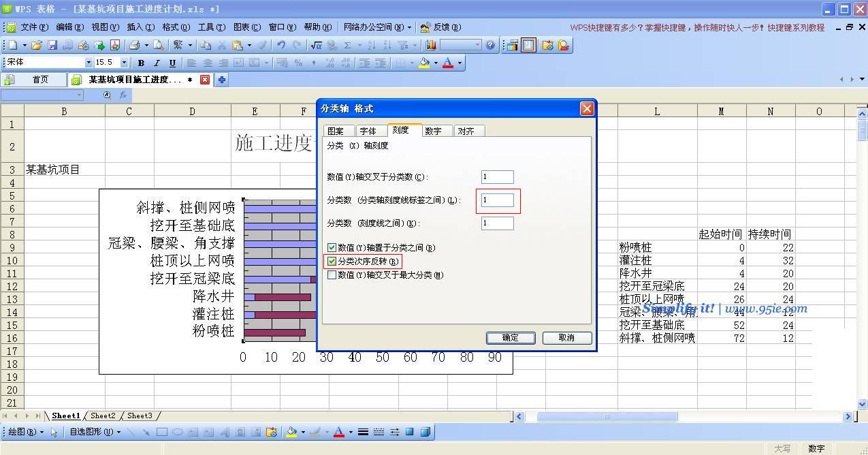
Task: Toggle Bold formatting
Action: [x=141, y=63]
